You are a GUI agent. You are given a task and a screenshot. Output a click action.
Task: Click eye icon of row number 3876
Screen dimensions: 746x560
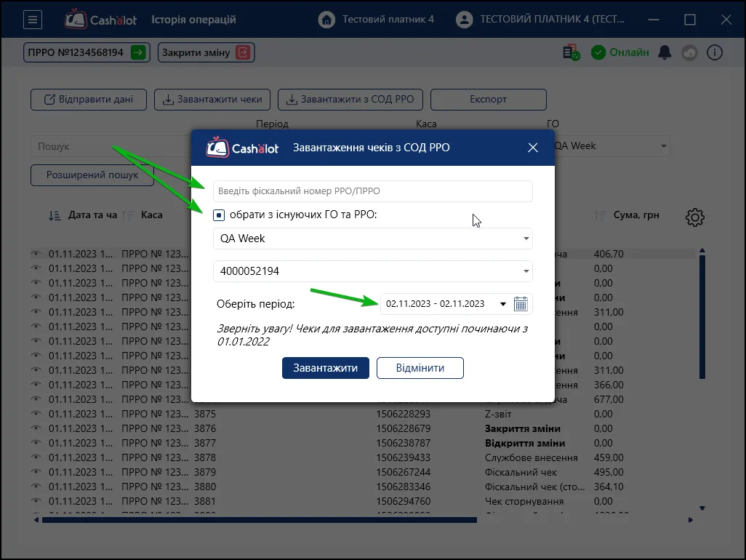click(x=36, y=428)
